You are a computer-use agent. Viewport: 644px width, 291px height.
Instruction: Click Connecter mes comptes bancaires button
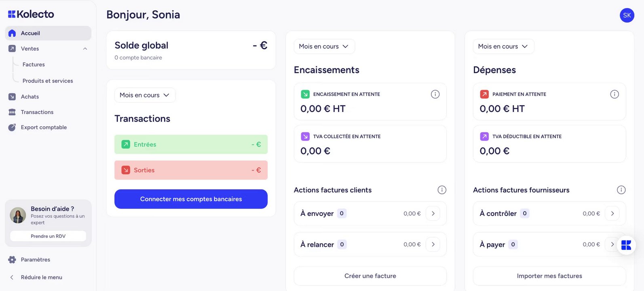pos(191,199)
